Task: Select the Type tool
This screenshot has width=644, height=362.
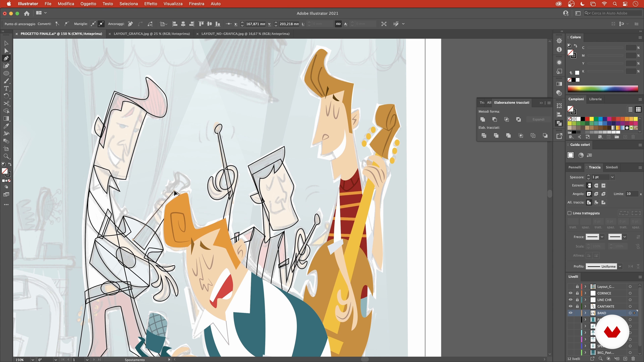Action: point(6,88)
